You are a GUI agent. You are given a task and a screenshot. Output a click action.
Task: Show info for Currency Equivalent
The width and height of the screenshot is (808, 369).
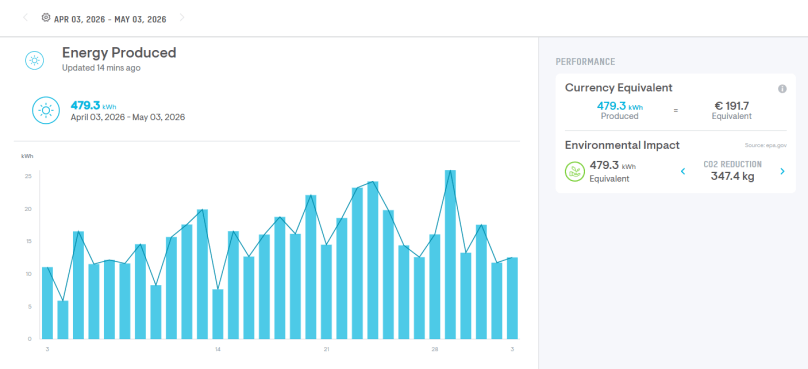coord(782,89)
